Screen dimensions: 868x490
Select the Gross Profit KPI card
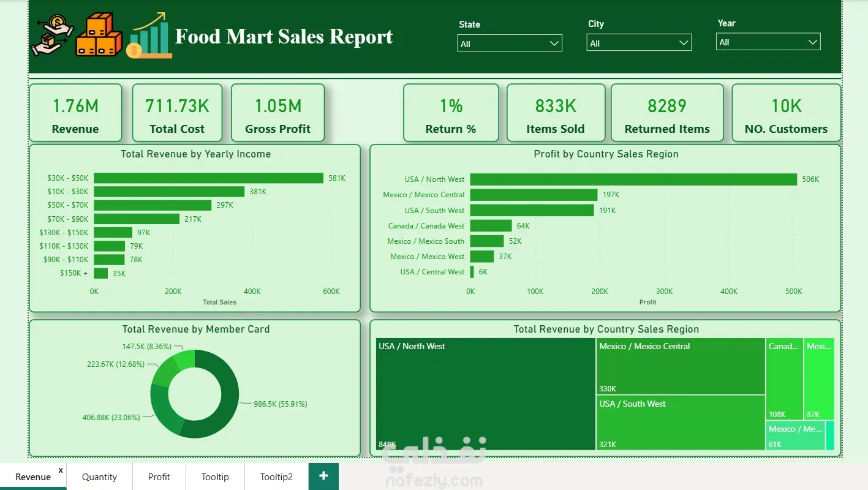click(277, 113)
